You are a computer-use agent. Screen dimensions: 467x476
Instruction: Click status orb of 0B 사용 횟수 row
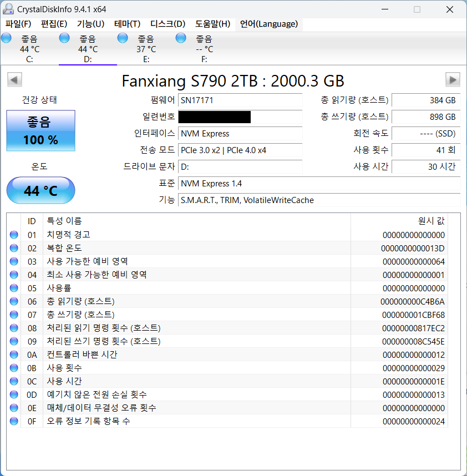pyautogui.click(x=14, y=368)
